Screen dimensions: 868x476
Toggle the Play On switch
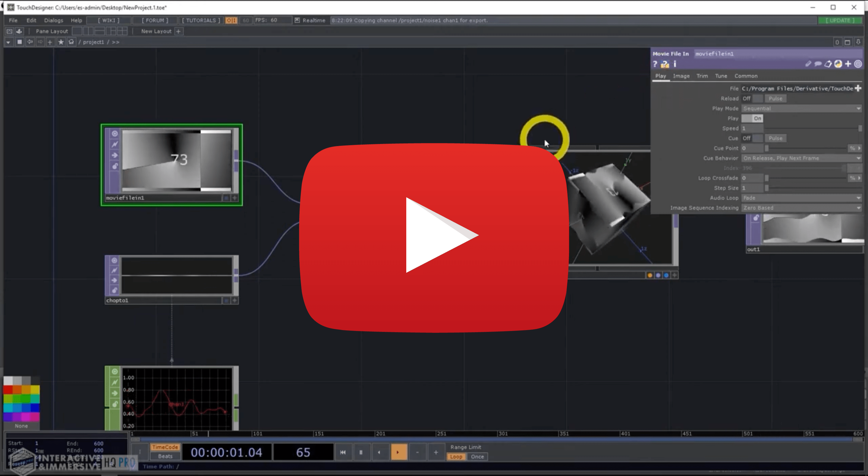coord(752,119)
